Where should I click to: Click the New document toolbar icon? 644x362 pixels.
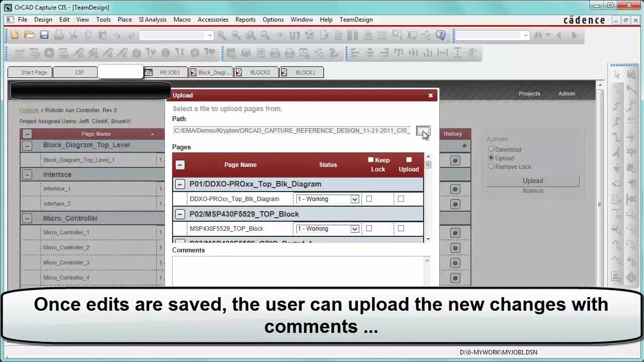(x=15, y=35)
